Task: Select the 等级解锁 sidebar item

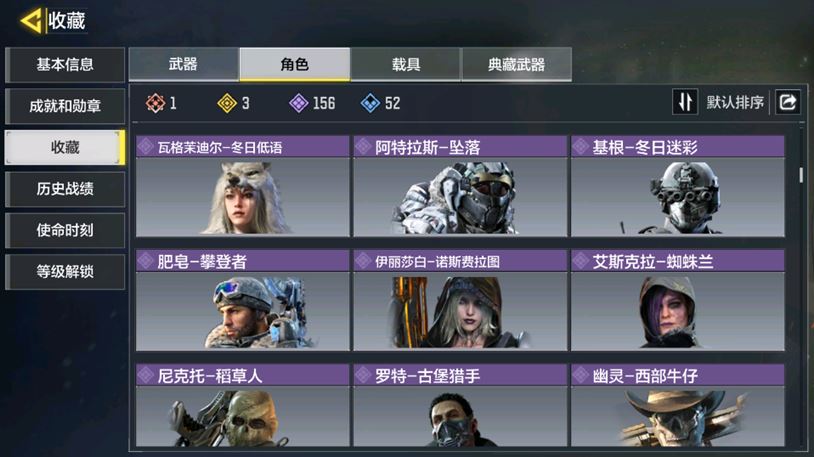Action: 65,272
